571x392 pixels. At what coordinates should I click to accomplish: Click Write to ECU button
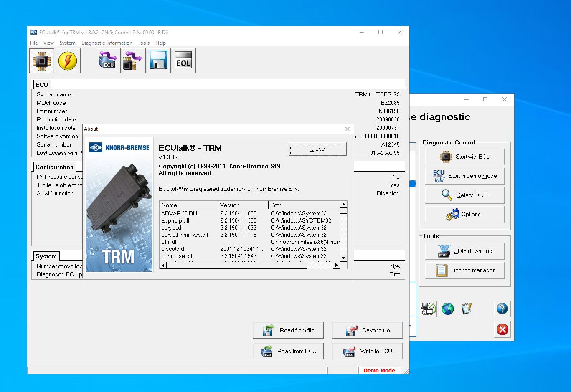(x=367, y=351)
